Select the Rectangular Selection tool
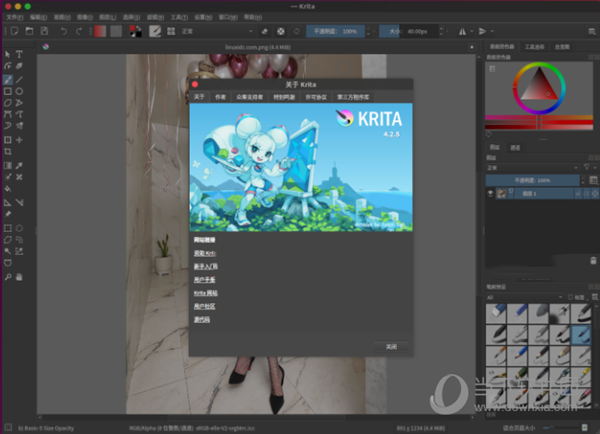This screenshot has height=434, width=600. (8, 228)
